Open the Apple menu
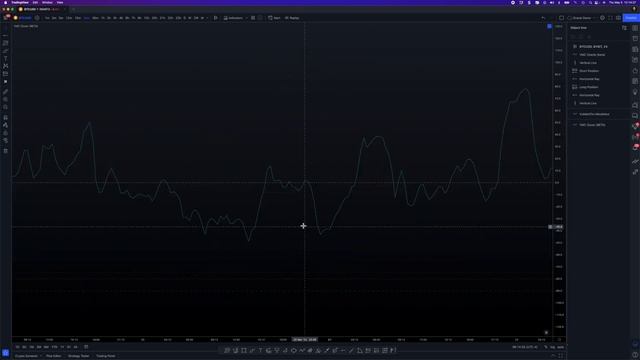This screenshot has height=360, width=640. [5, 2]
